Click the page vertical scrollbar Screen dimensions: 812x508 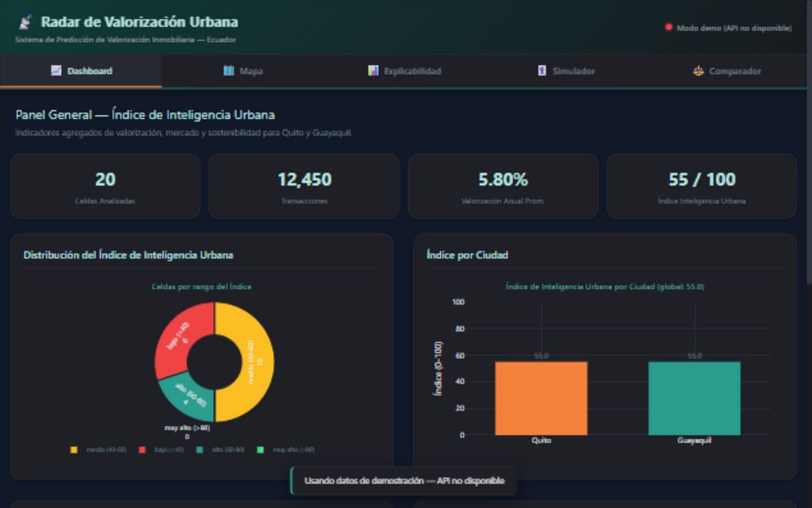tap(810, 142)
